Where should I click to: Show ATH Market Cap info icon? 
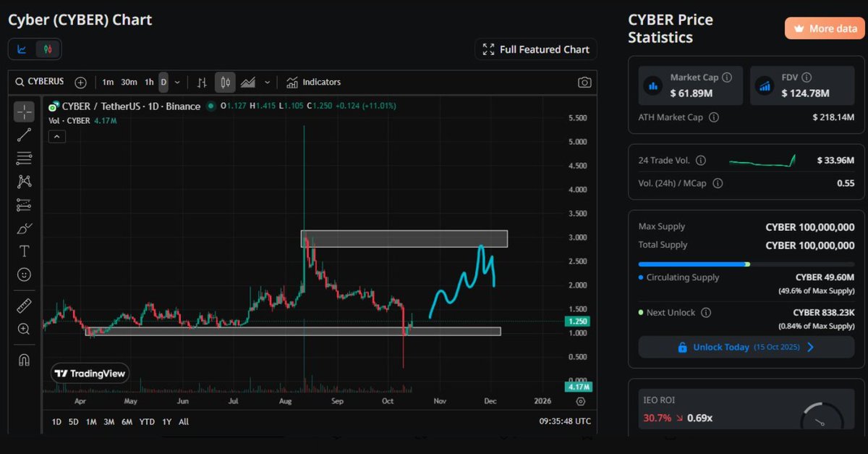point(714,117)
